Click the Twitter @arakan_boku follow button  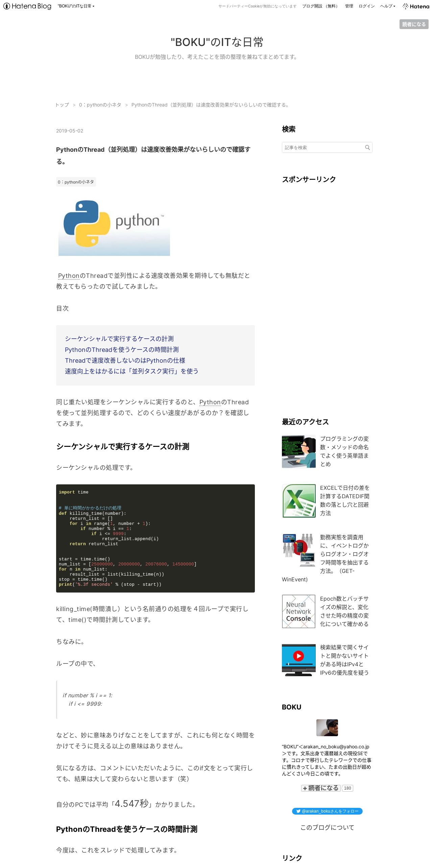click(327, 811)
